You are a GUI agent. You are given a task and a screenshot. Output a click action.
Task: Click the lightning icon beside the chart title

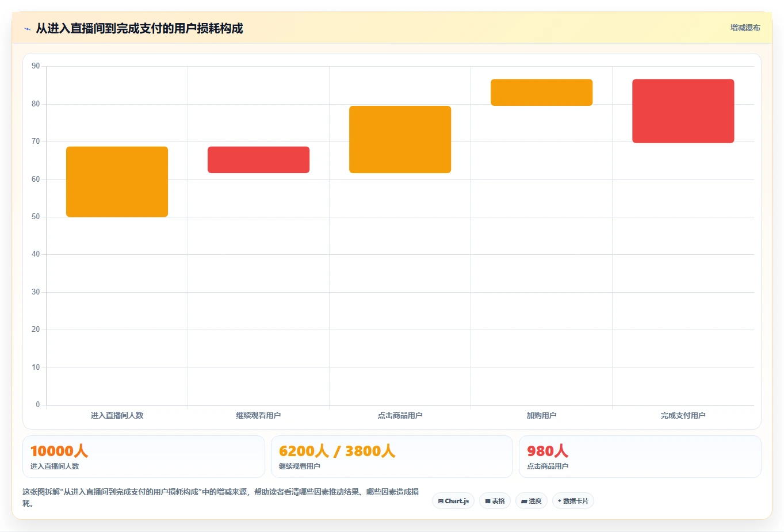coord(27,29)
